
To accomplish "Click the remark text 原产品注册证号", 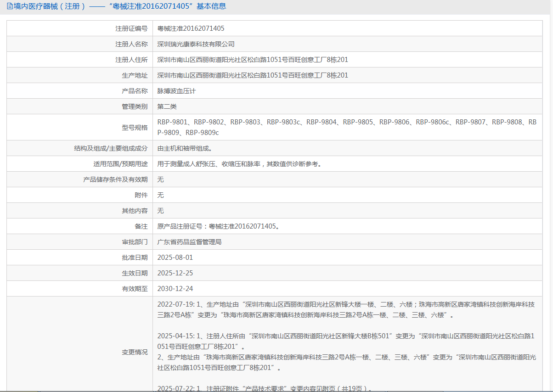I will click(218, 226).
